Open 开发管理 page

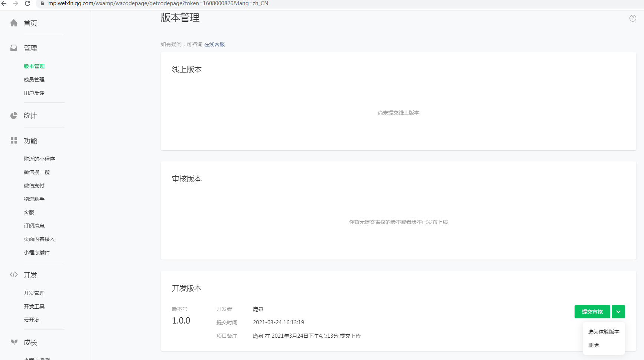(x=34, y=293)
